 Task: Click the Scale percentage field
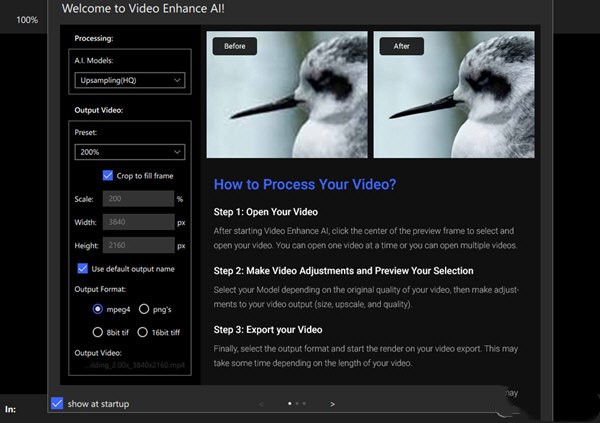[x=138, y=199]
